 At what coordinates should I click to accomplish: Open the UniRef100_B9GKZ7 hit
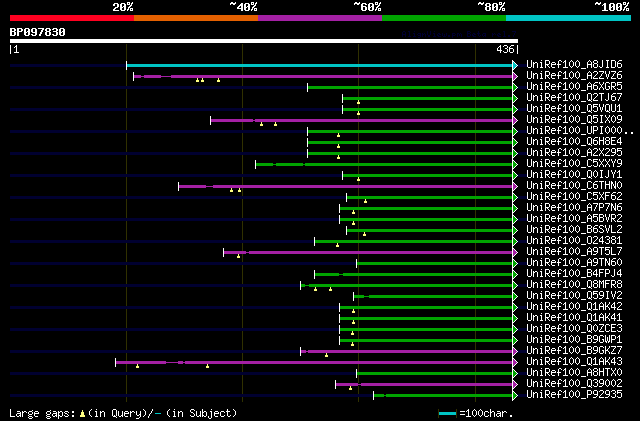click(x=574, y=351)
